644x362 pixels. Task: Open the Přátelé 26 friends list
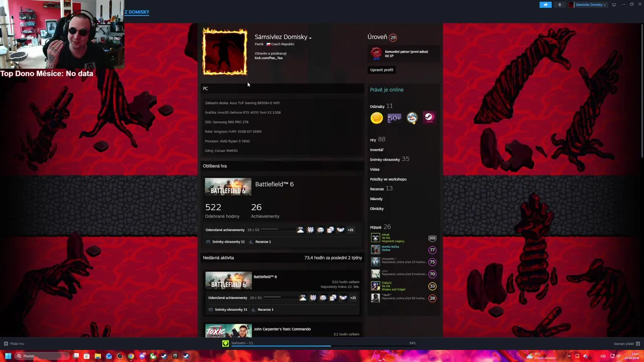click(x=380, y=227)
